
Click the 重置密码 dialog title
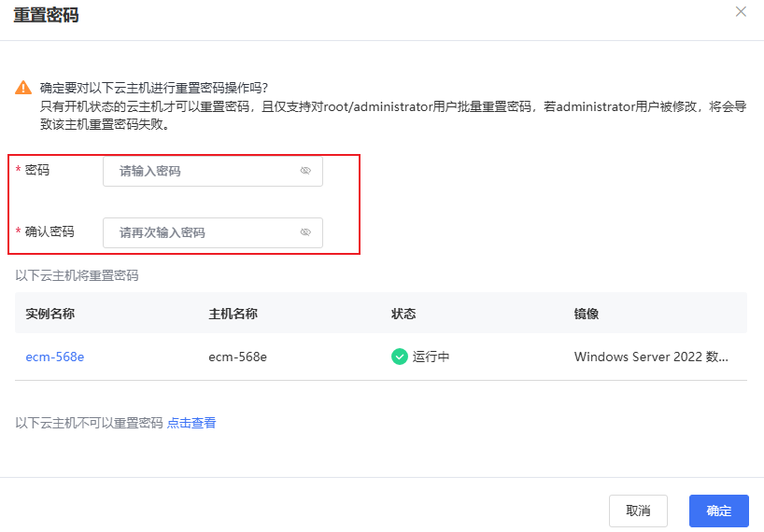pyautogui.click(x=46, y=16)
